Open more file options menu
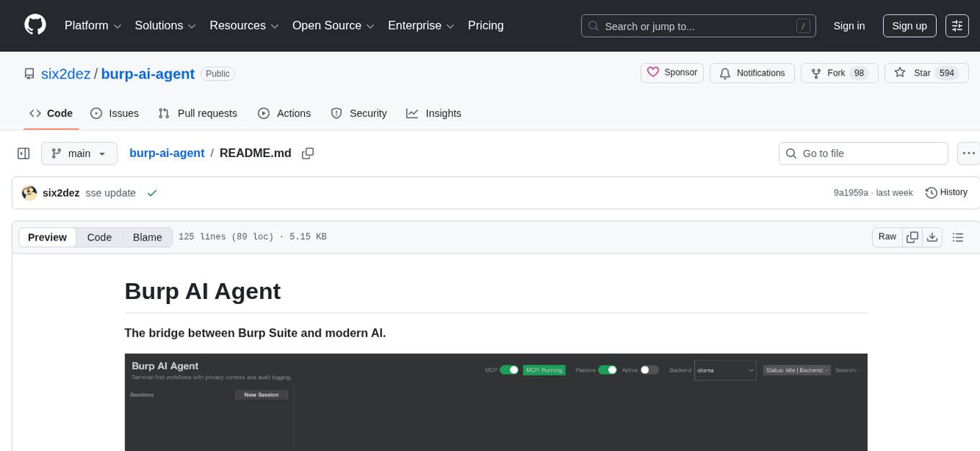 click(x=968, y=153)
